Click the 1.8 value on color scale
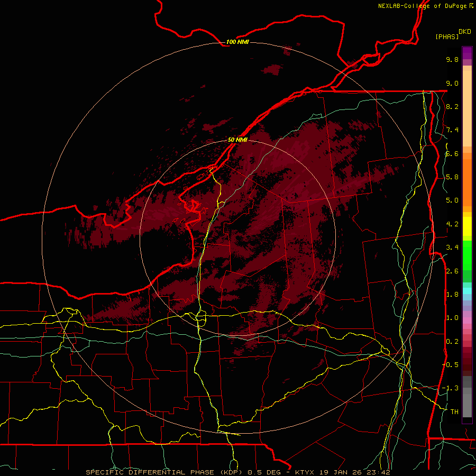The image size is (476, 476). (x=452, y=295)
